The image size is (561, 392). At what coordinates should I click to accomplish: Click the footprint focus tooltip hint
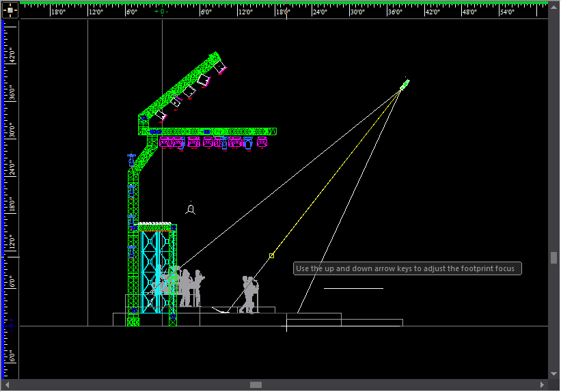pos(408,268)
